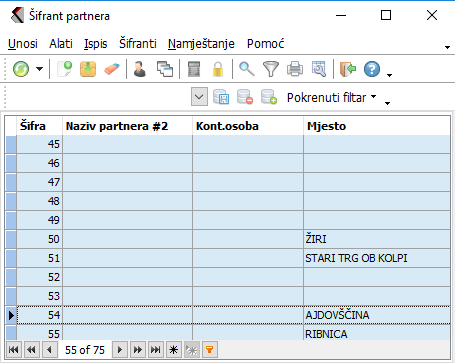Click the green refresh icon

tap(21, 69)
